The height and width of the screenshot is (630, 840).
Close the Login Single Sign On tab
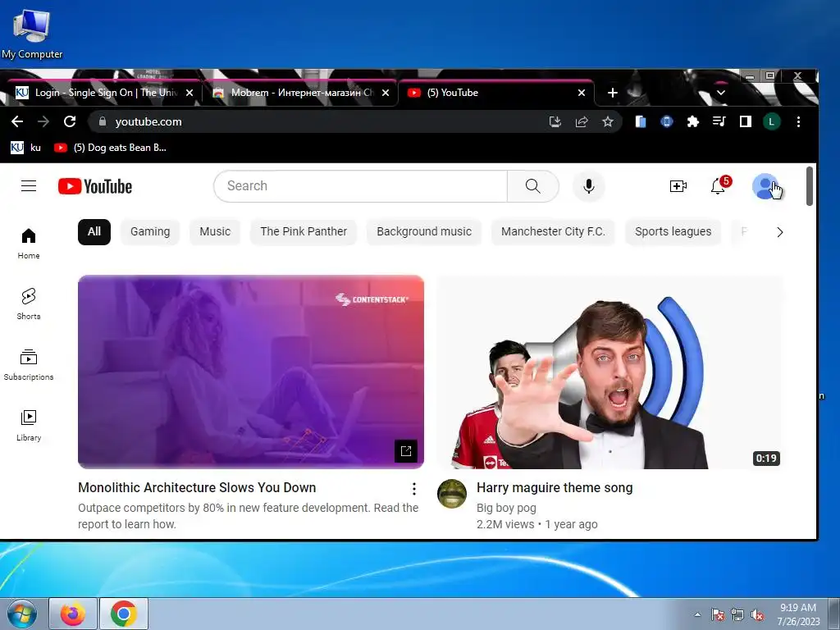point(189,93)
